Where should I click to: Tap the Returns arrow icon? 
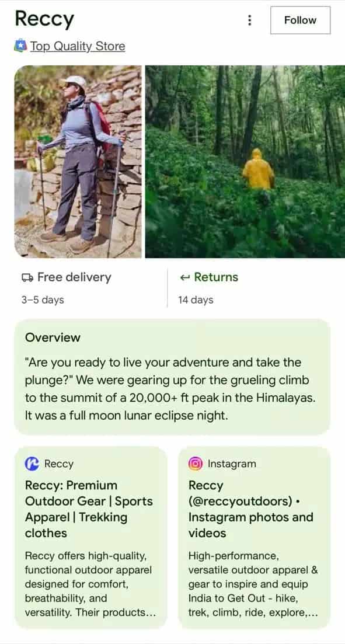tap(185, 278)
